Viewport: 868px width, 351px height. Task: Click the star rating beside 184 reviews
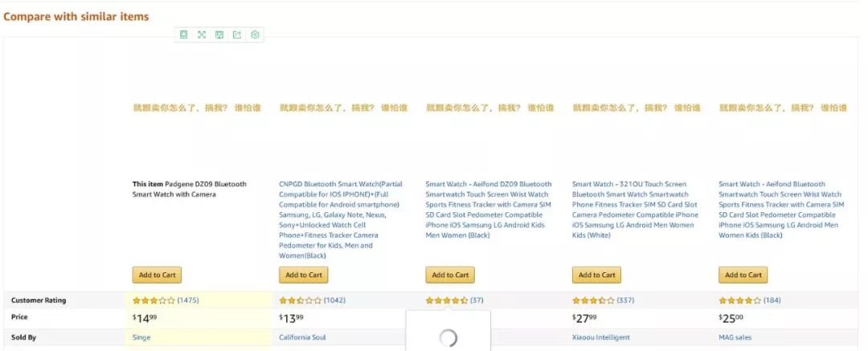click(x=740, y=300)
